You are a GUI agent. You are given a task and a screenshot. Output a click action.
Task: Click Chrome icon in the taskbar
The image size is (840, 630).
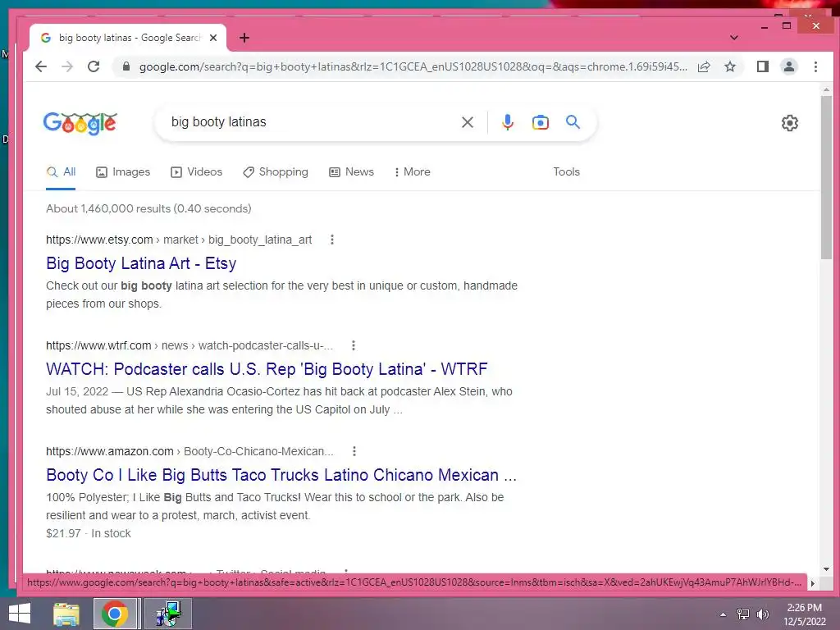click(x=115, y=614)
